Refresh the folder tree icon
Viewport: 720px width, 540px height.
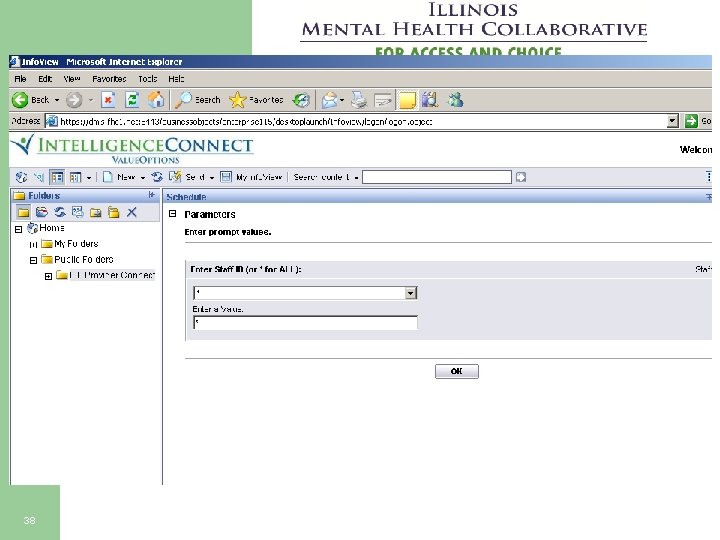coord(60,212)
